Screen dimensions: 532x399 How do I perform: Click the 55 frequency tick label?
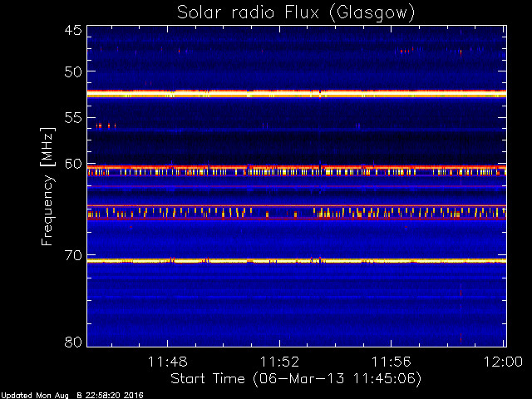pyautogui.click(x=73, y=118)
